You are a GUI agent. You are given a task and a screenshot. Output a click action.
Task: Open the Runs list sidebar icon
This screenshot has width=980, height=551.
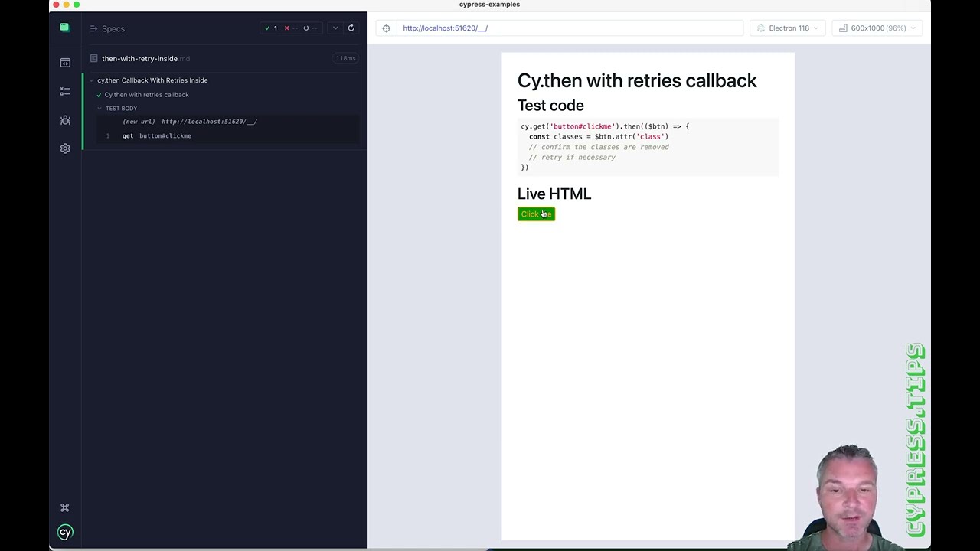click(65, 91)
